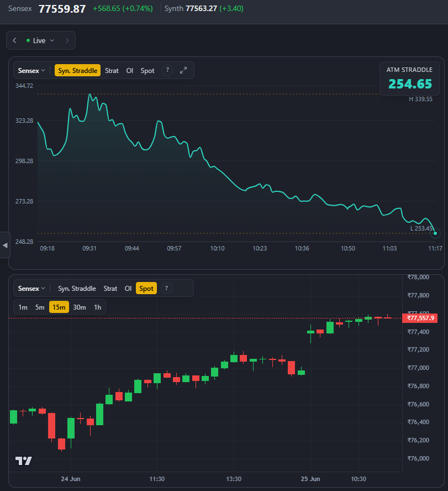
Task: Click the +568.65 (+0.74%) change value
Action: [123, 8]
